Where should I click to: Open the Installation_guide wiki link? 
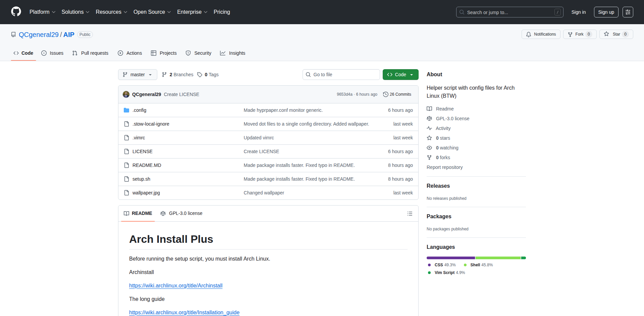pyautogui.click(x=184, y=312)
